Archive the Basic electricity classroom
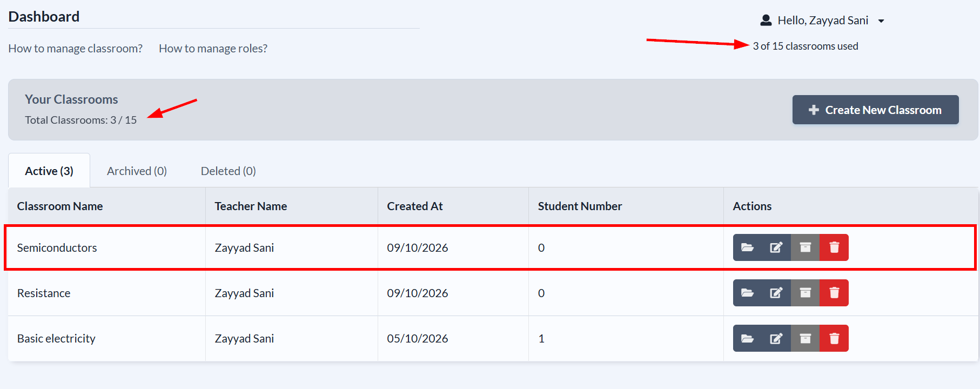Image resolution: width=980 pixels, height=389 pixels. click(x=805, y=338)
